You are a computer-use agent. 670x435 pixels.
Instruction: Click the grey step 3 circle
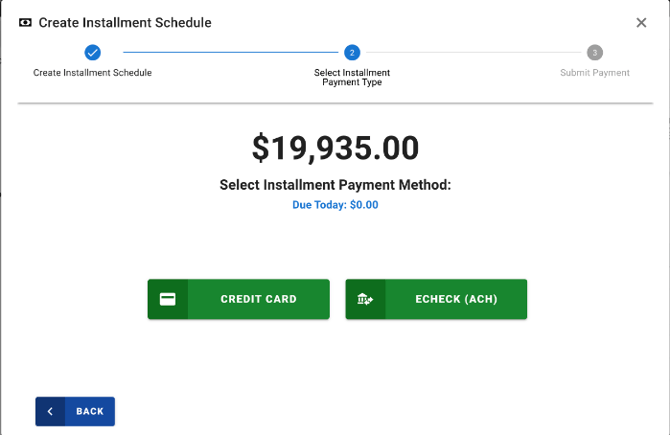[x=595, y=53]
